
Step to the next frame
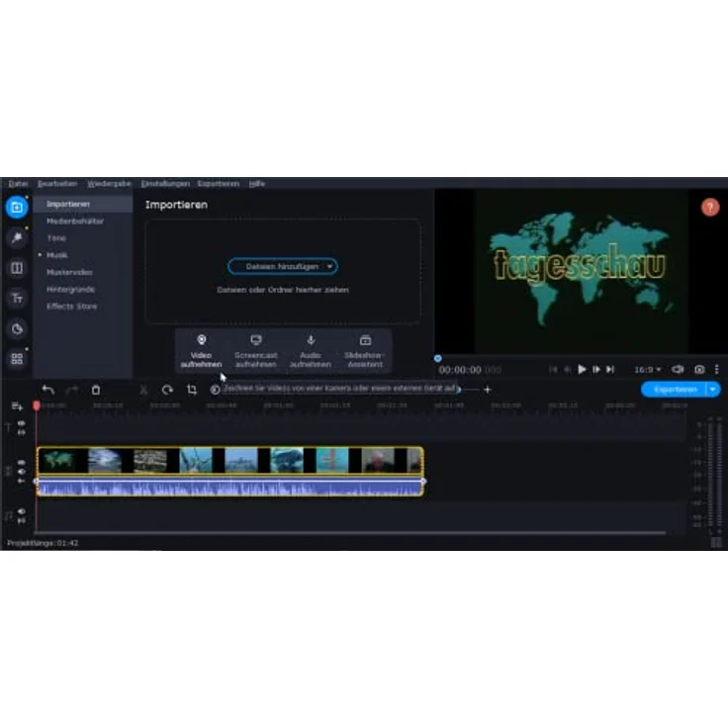(596, 370)
